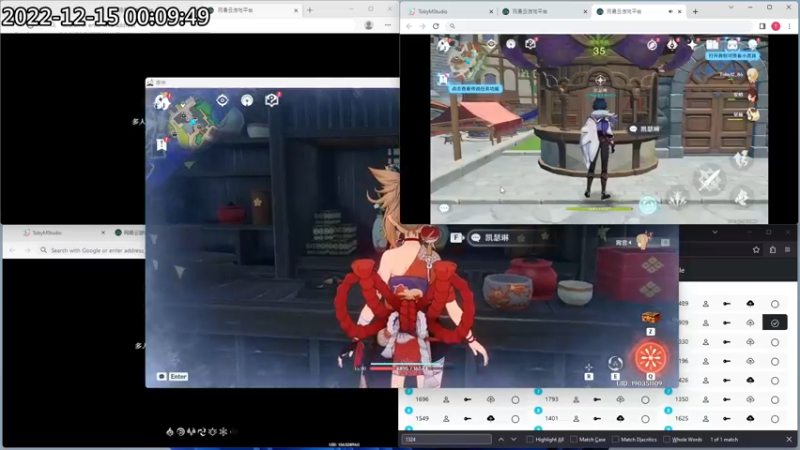Open the quest marker with exclamation in front game
Screen dimensions: 800x450
click(x=162, y=145)
